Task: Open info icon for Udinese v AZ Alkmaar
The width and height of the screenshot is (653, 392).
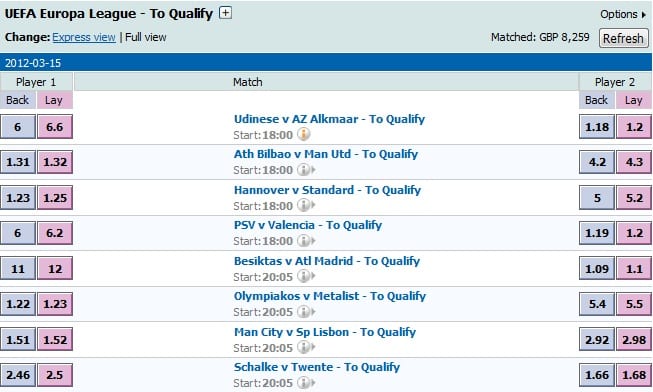Action: pyautogui.click(x=304, y=135)
